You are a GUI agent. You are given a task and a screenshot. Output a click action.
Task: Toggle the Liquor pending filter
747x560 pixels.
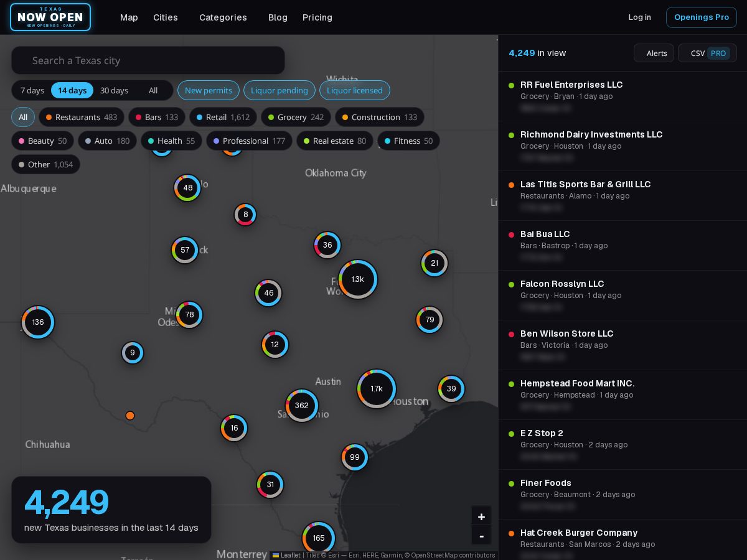click(280, 90)
